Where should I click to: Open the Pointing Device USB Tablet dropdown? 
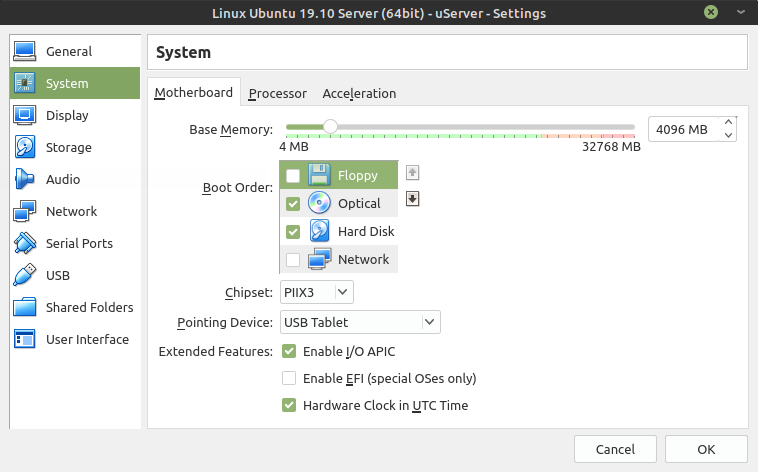click(x=360, y=322)
